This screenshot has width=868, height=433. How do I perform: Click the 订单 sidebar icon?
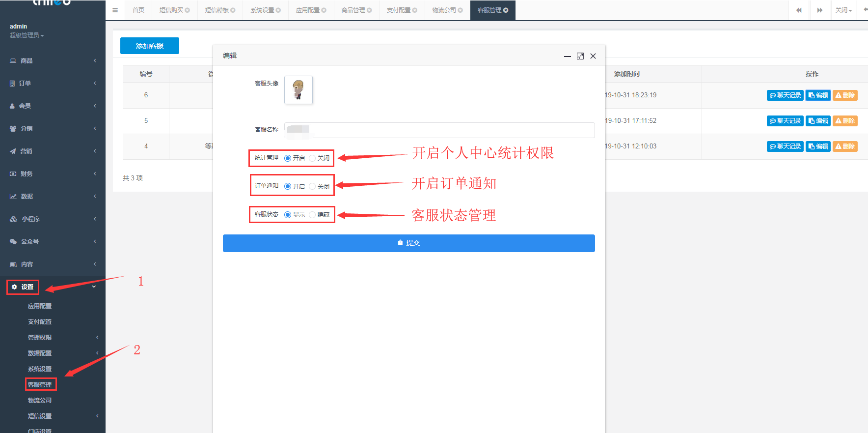click(12, 83)
